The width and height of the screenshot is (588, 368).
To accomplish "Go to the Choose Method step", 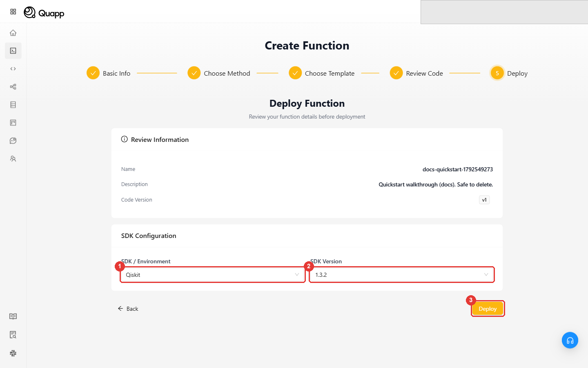I will click(219, 73).
